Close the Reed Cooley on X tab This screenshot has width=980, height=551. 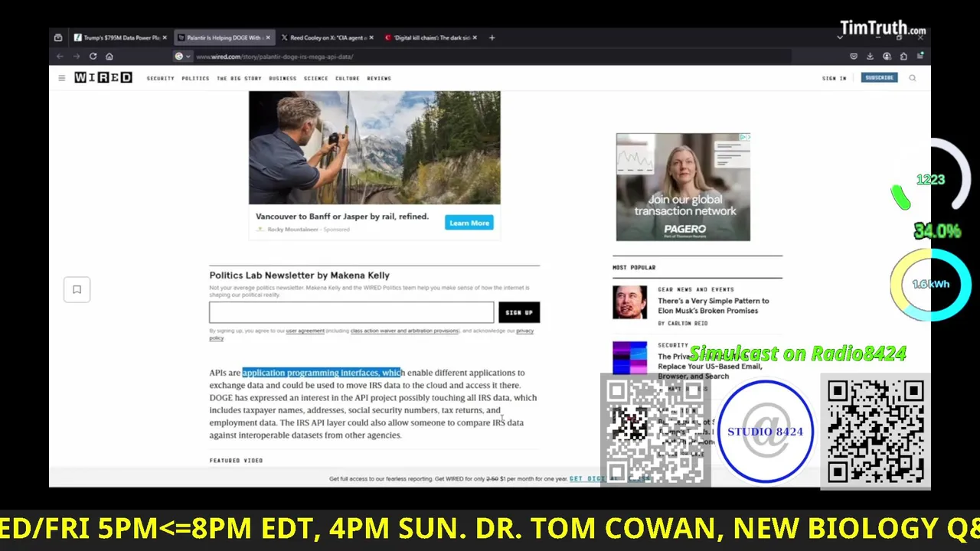coord(371,37)
